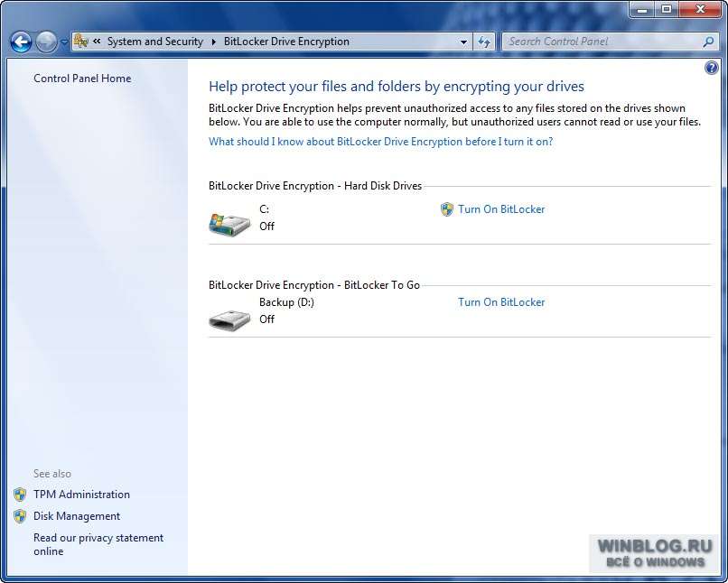Viewport: 728px width, 583px height.
Task: Click 'BitLocker Drive Encryption - Hard Disk Drives' heading
Action: coord(315,186)
